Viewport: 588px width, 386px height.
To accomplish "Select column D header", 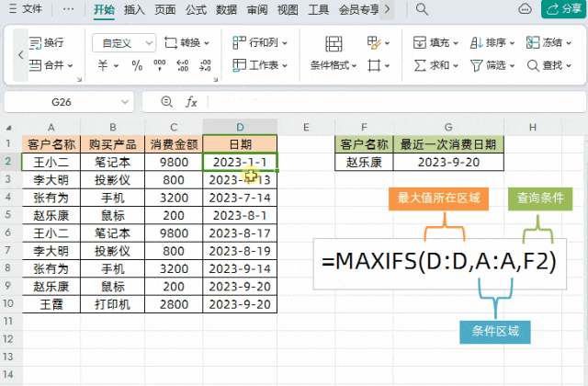I will click(x=240, y=127).
